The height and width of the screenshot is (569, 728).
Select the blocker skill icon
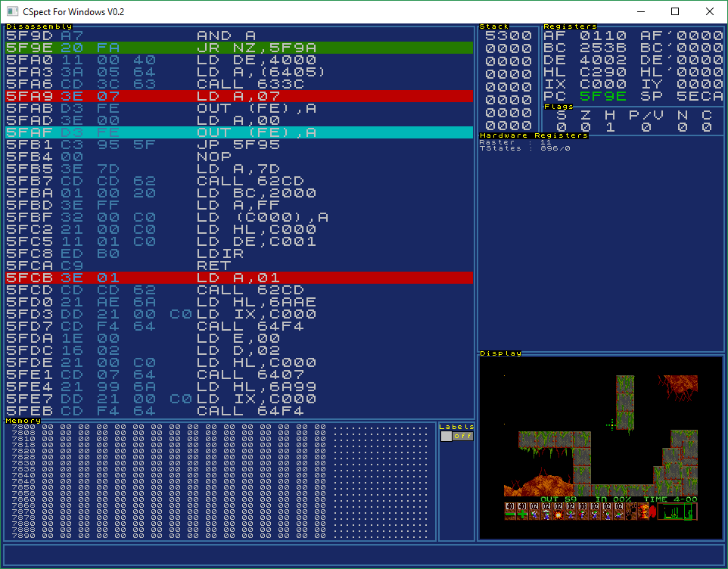click(570, 512)
